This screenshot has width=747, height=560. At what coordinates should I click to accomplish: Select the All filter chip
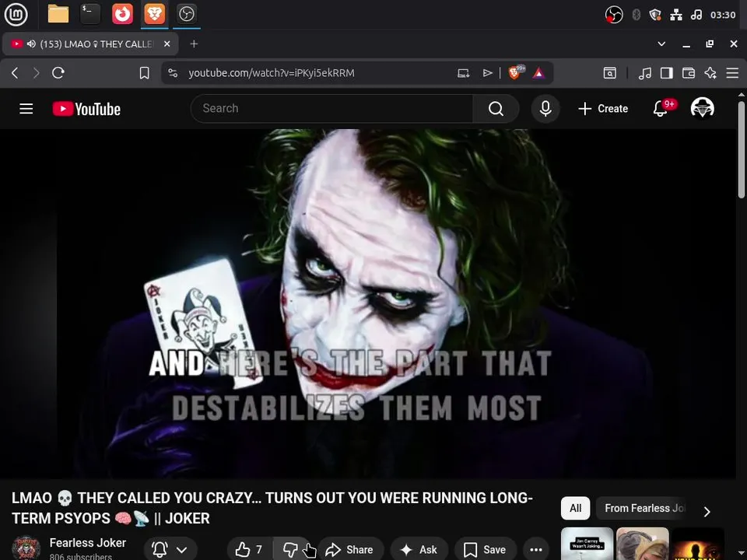(x=576, y=508)
